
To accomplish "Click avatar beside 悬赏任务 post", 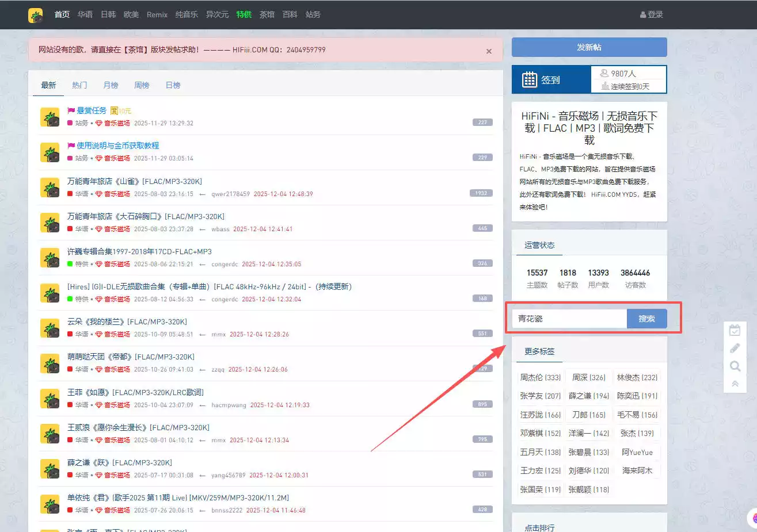I will (50, 117).
